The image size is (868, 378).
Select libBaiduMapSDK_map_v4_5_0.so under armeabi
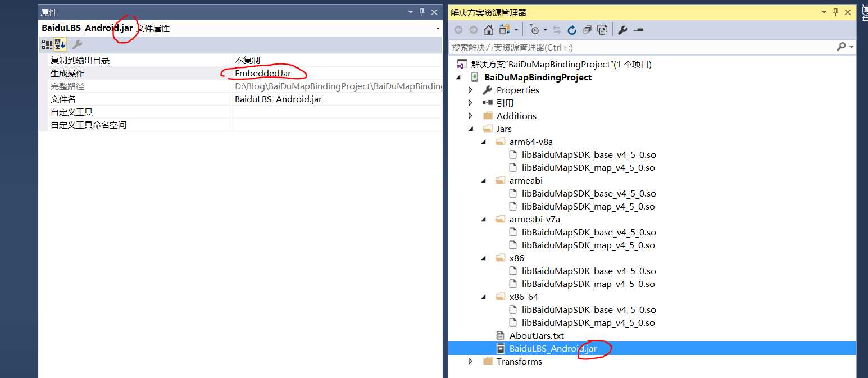coord(588,206)
